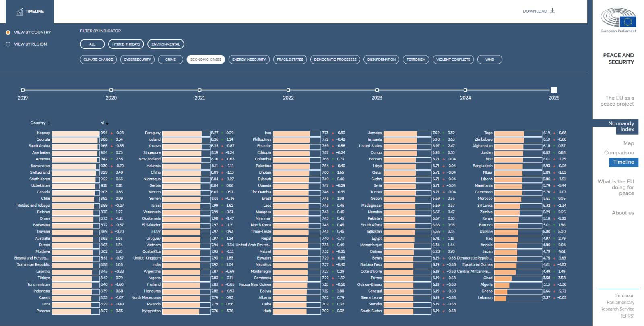Click the download arrow icon

point(552,11)
